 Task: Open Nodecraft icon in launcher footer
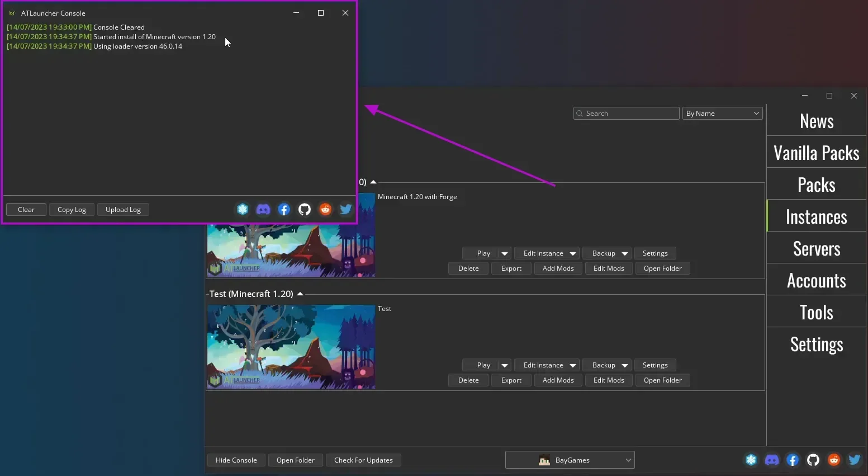[751, 460]
